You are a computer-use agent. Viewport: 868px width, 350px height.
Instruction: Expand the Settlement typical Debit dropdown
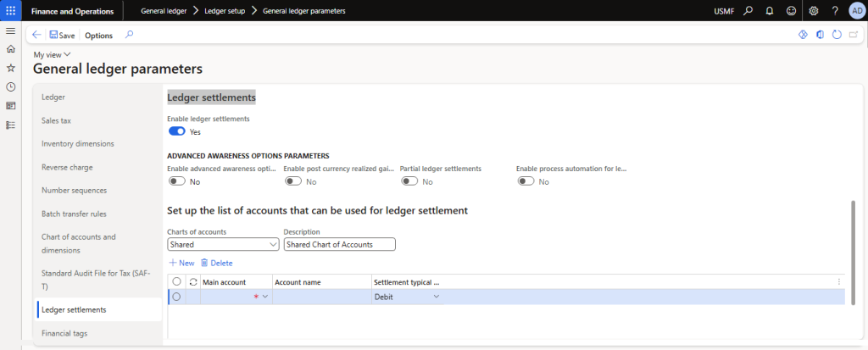437,297
